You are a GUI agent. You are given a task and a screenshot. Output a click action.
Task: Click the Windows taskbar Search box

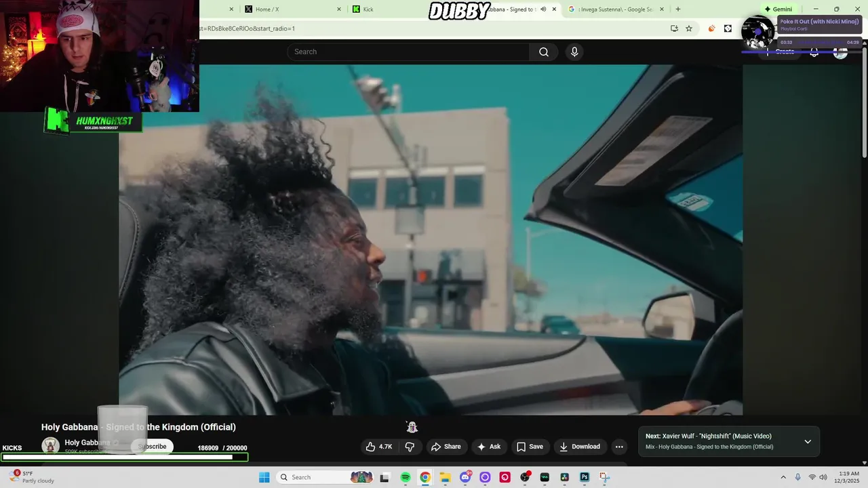click(325, 477)
